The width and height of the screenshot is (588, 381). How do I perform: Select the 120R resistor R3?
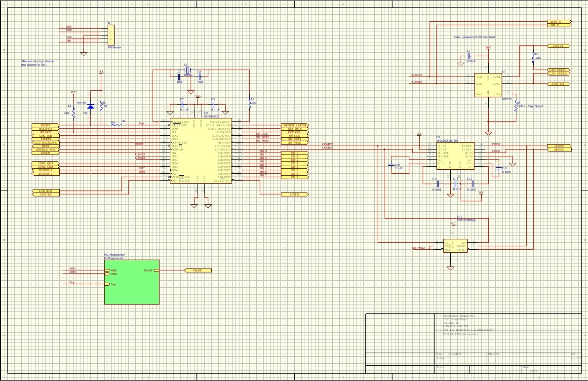[533, 58]
